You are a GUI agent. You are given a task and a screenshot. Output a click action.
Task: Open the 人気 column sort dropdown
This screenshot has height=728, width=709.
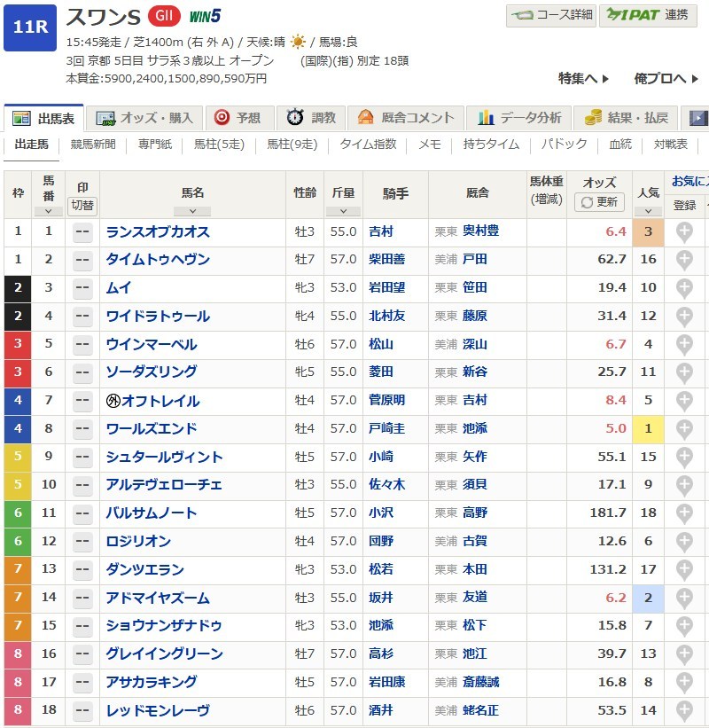[x=648, y=211]
